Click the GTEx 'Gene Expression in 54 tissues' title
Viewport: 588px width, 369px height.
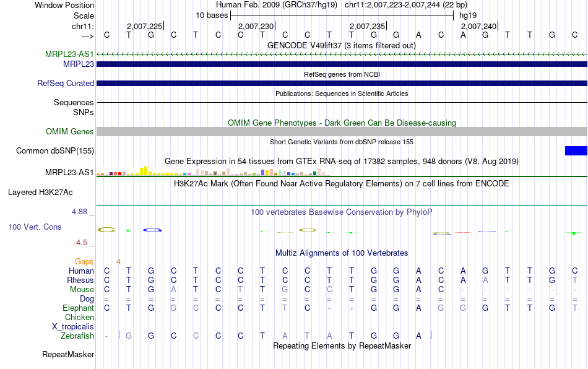(x=342, y=161)
